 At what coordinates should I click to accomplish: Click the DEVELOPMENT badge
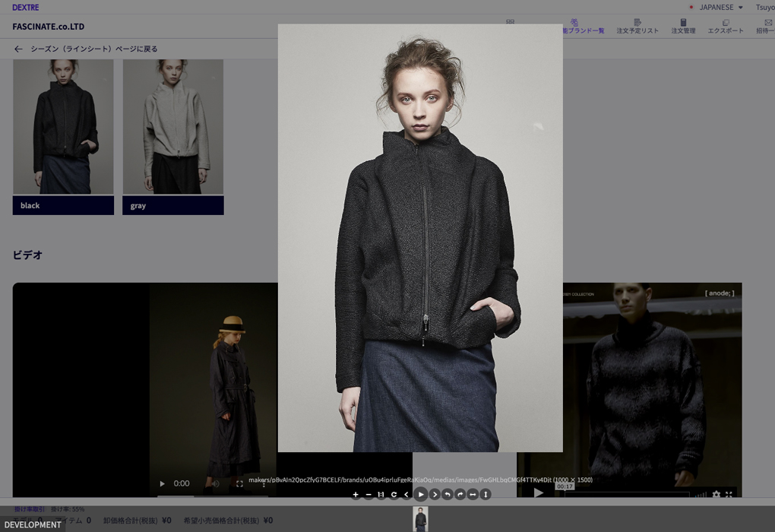(33, 524)
